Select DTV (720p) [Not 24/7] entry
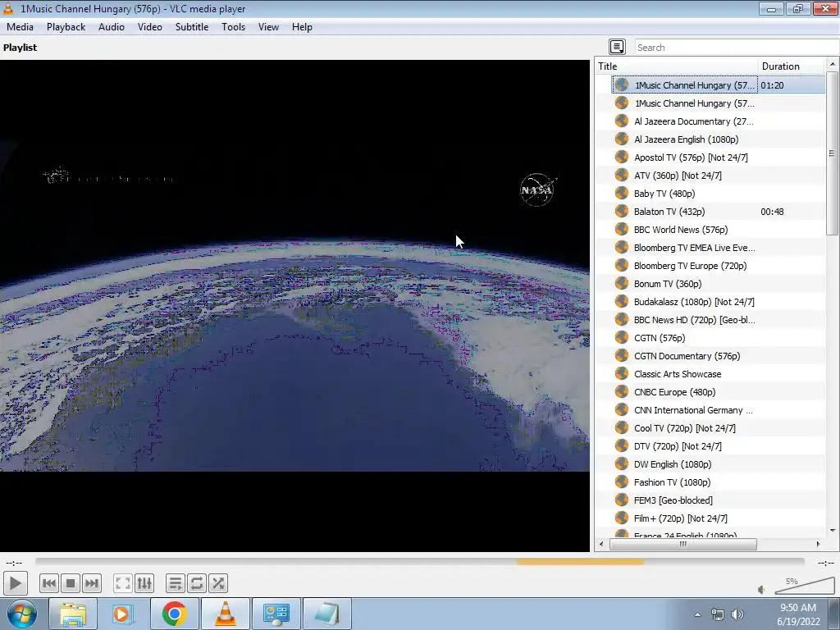 click(x=710, y=446)
